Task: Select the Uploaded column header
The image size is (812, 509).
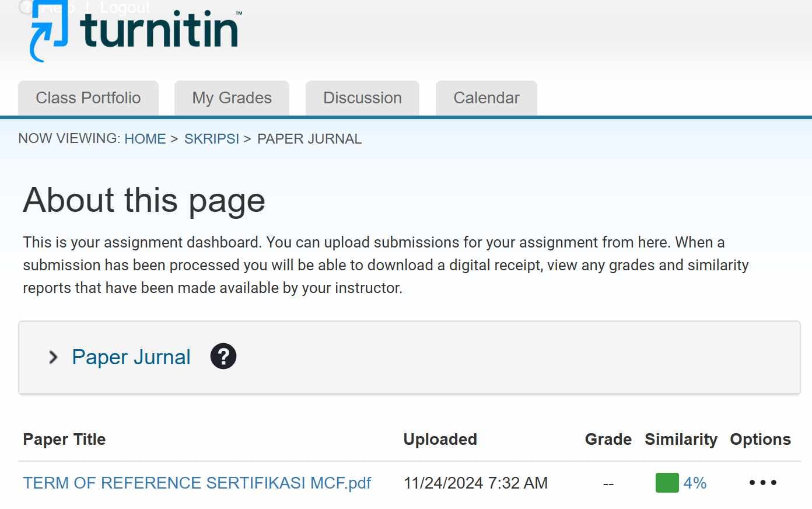Action: [x=440, y=440]
